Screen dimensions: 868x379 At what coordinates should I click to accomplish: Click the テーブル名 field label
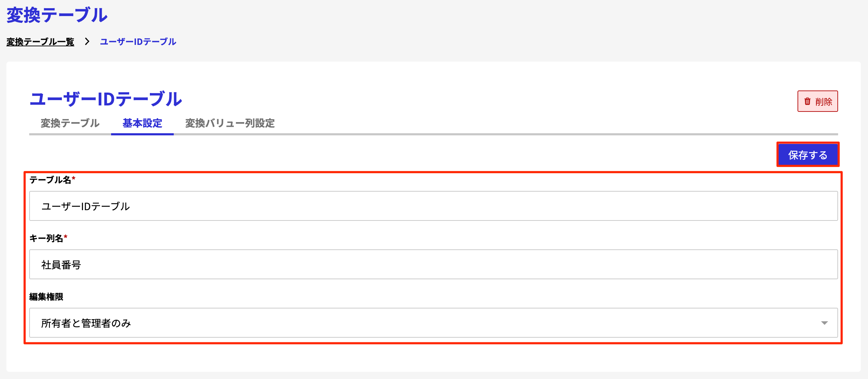point(50,180)
